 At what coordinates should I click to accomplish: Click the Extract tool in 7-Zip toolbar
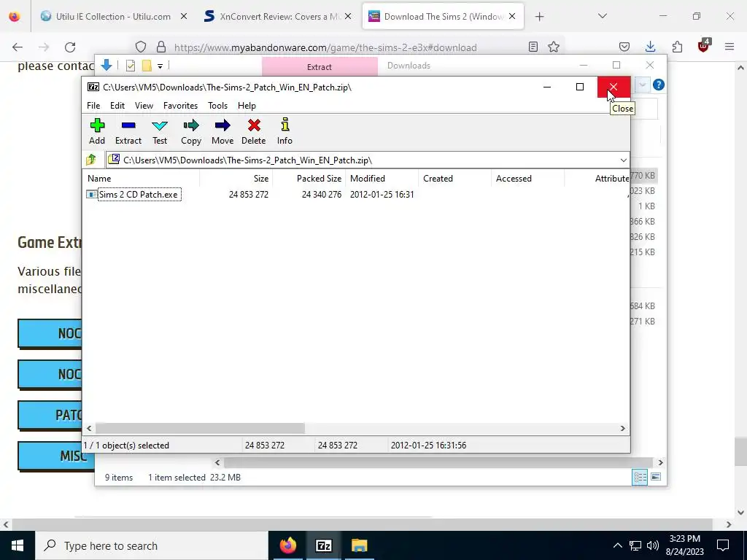[x=128, y=131]
